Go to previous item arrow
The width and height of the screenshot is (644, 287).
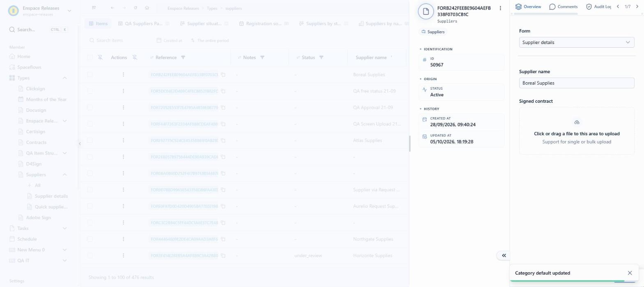pos(618,7)
